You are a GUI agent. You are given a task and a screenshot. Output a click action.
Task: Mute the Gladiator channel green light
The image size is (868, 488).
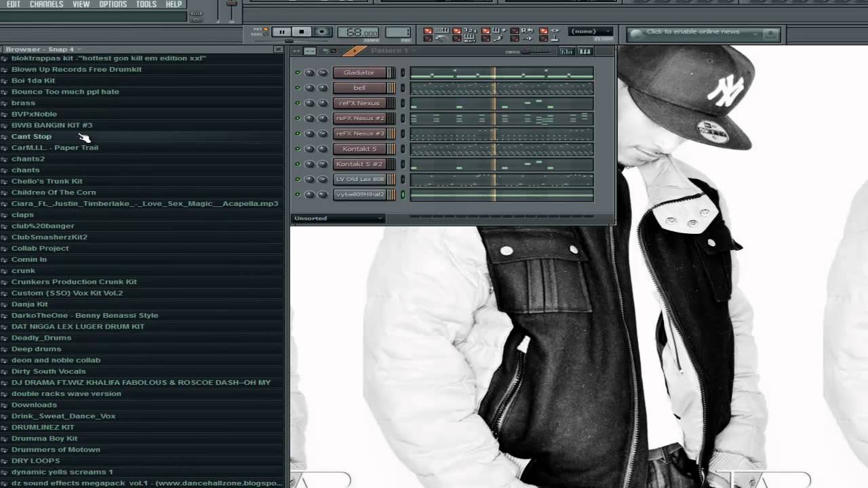click(297, 73)
